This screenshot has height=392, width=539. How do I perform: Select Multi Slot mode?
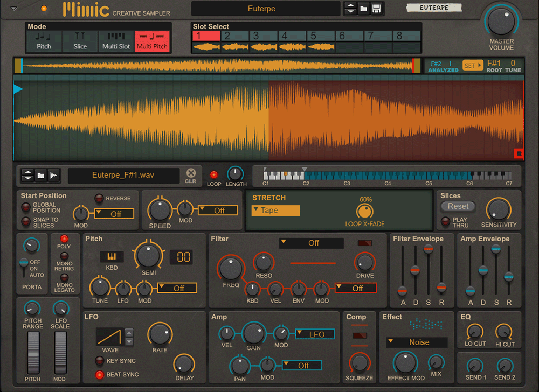(116, 41)
